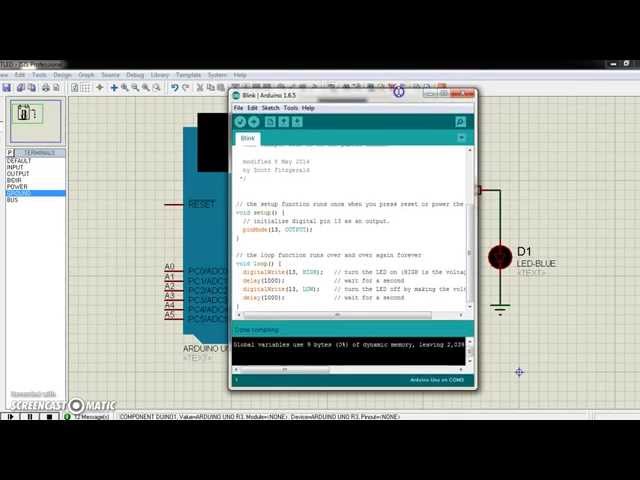Image resolution: width=640 pixels, height=480 pixels.
Task: Click the Proteus overview thumbnail
Action: pyautogui.click(x=36, y=121)
